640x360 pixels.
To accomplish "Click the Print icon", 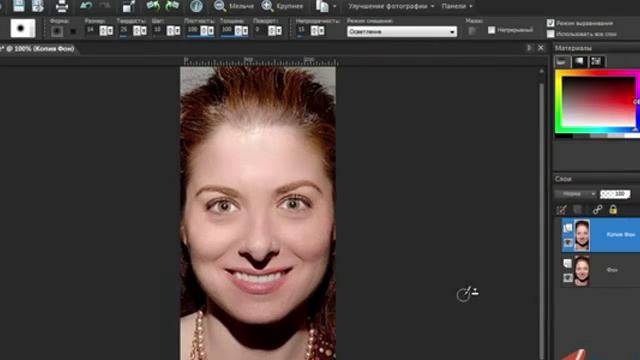I will coord(62,6).
